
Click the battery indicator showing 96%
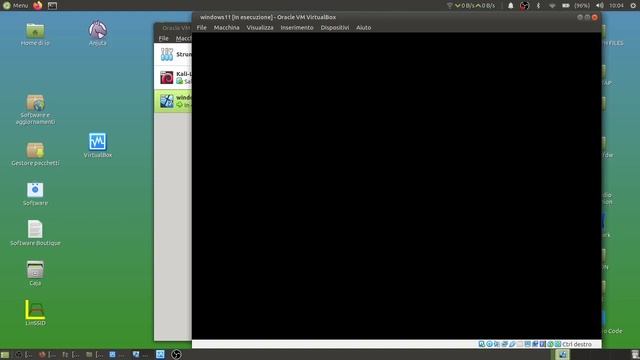(x=576, y=6)
